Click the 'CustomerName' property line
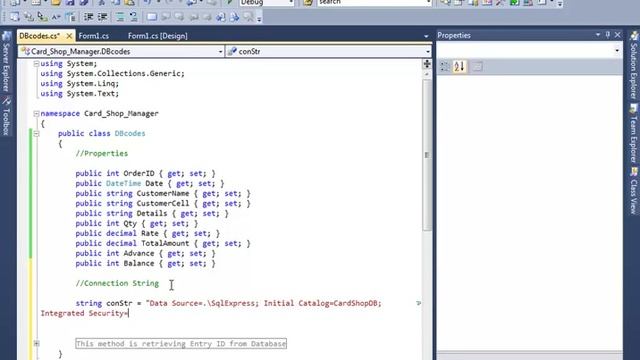 (x=163, y=193)
